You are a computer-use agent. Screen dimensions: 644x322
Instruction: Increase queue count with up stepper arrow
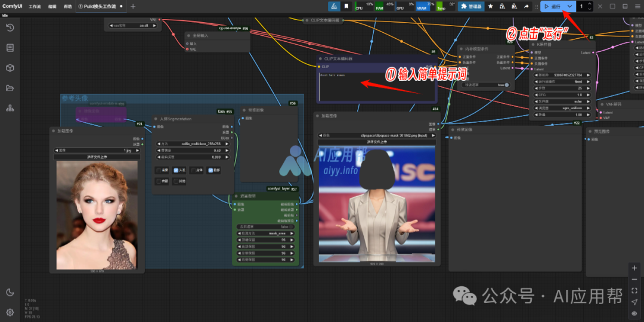tap(590, 4)
